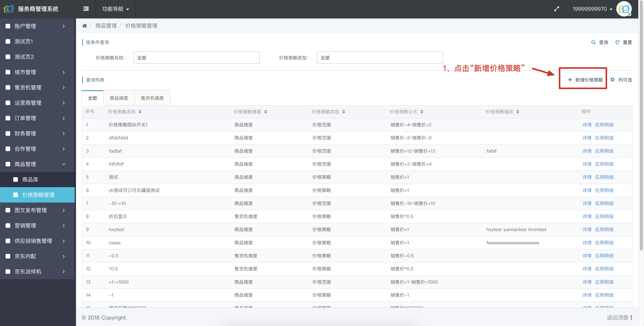Click 详情 for row 价格策略图标开关1
This screenshot has height=326, width=644.
587,125
